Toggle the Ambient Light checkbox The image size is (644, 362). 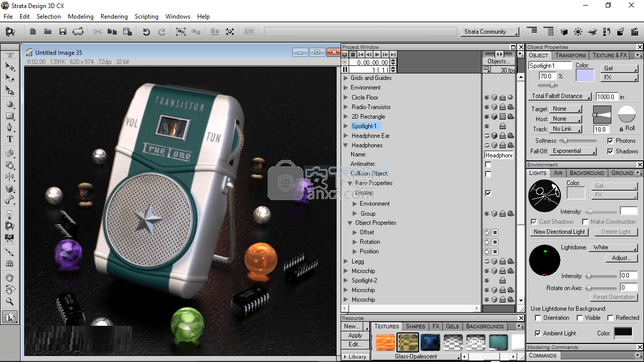(x=538, y=333)
